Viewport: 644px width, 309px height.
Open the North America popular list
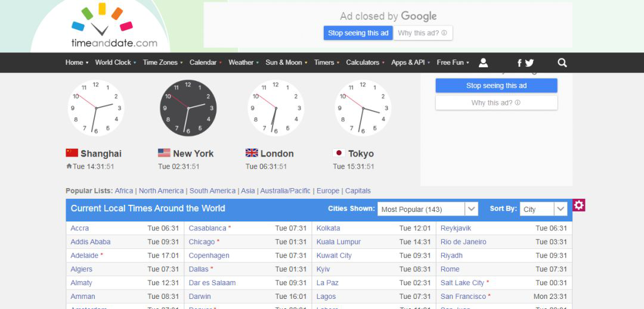click(161, 191)
